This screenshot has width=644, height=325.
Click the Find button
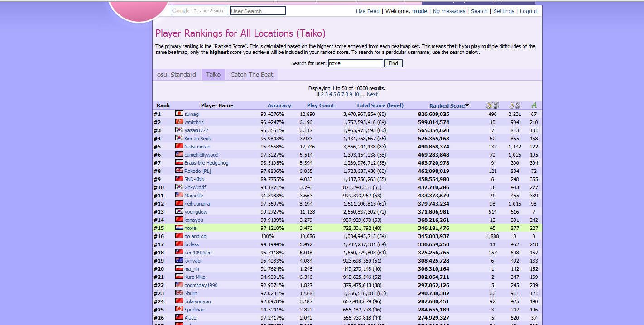coord(394,63)
